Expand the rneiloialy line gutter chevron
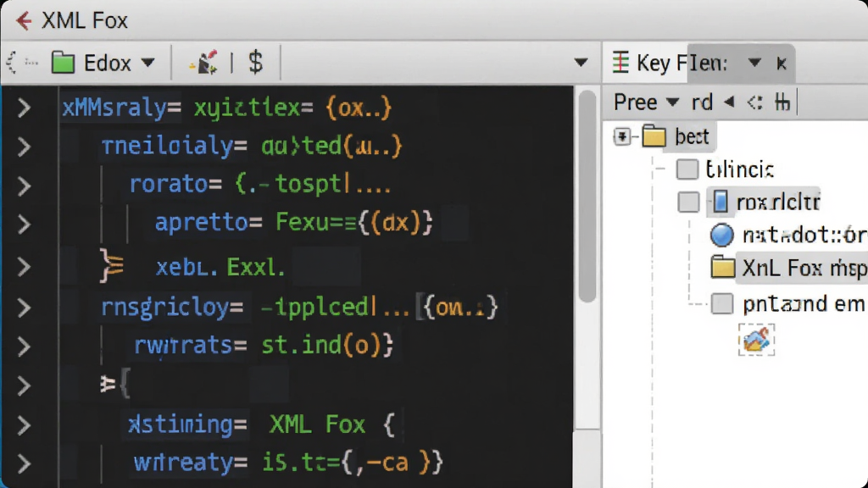The image size is (868, 488). [x=23, y=147]
